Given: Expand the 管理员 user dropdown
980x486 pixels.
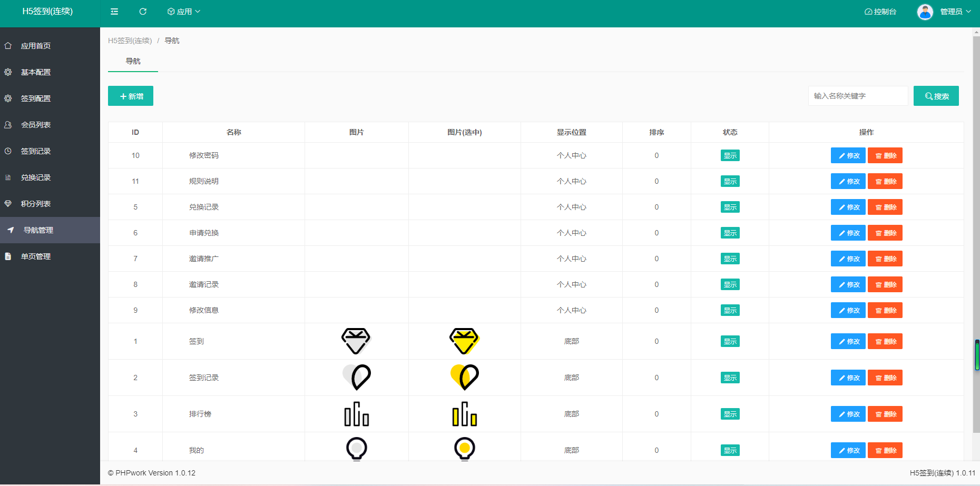Looking at the screenshot, I should tap(955, 12).
